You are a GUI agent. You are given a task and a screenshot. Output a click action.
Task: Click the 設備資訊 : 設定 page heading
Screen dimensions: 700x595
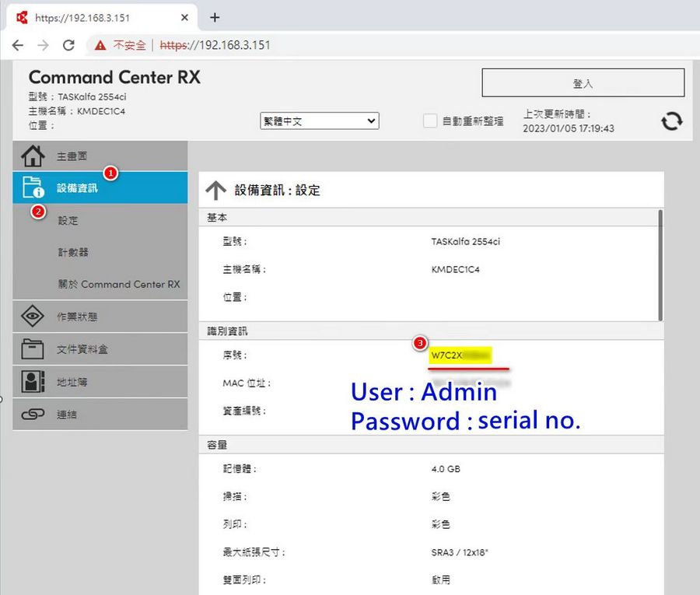[x=277, y=190]
